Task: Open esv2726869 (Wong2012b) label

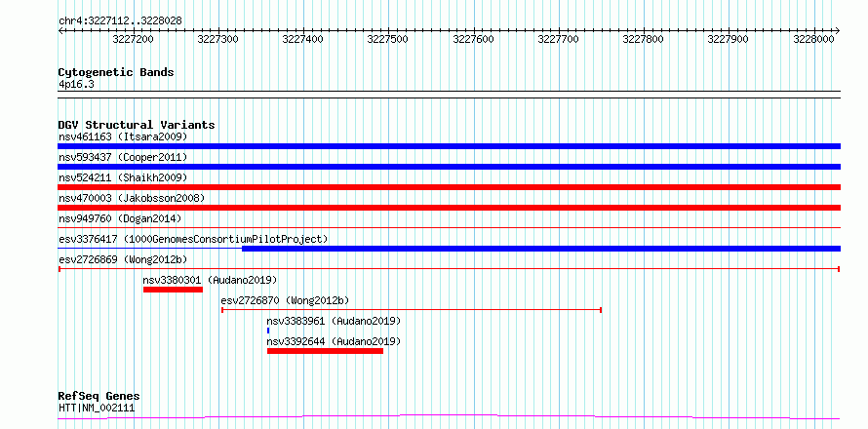Action: (x=123, y=259)
